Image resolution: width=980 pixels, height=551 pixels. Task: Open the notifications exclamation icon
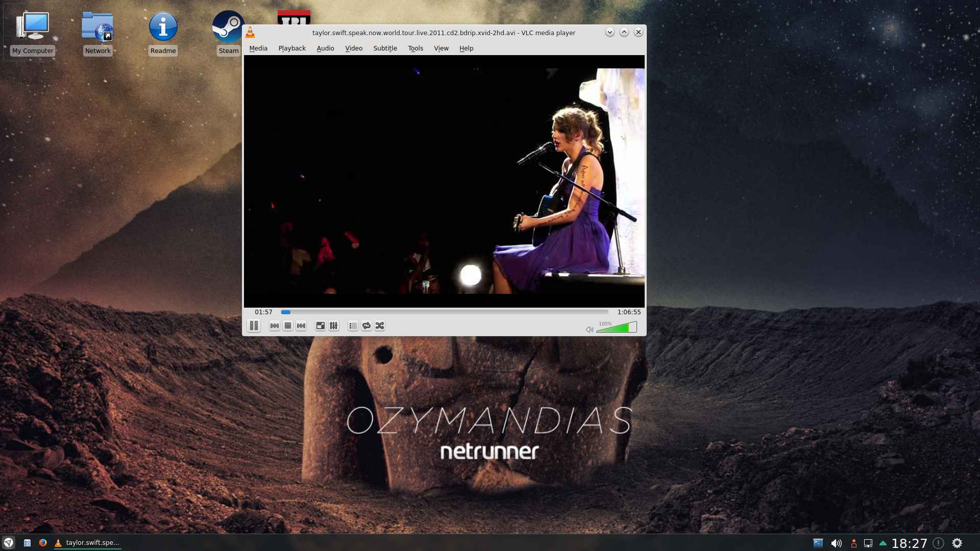(938, 543)
